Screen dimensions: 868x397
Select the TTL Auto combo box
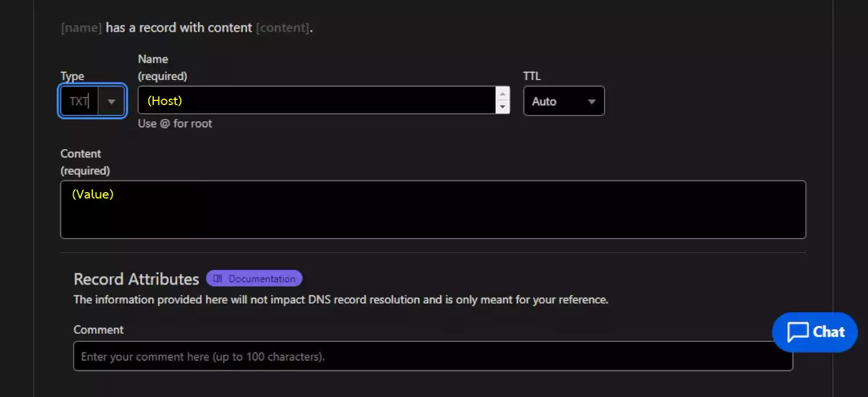[x=564, y=101]
